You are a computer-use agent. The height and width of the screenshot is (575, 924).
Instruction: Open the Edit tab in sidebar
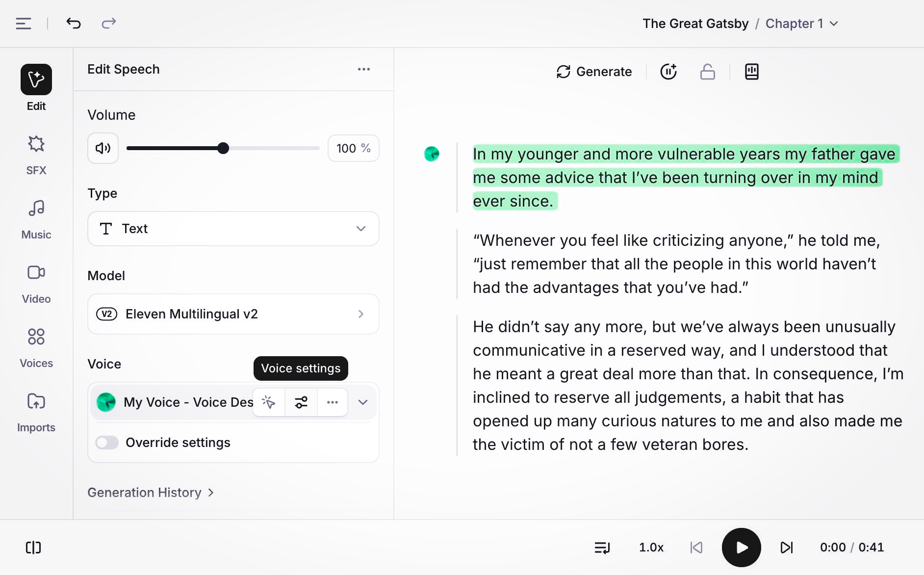pyautogui.click(x=36, y=88)
